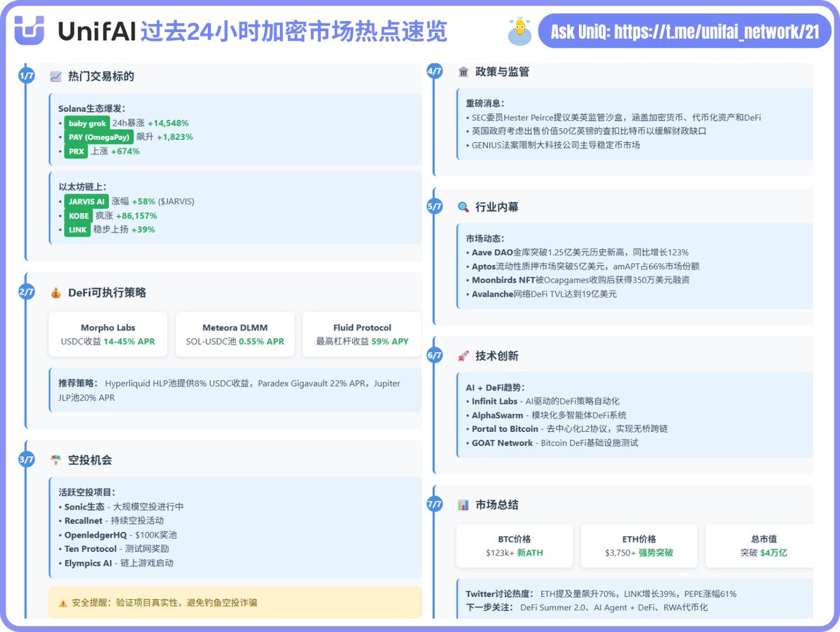The image size is (840, 632).
Task: Click the warning icon in 安全提醒 banner
Action: 63,603
